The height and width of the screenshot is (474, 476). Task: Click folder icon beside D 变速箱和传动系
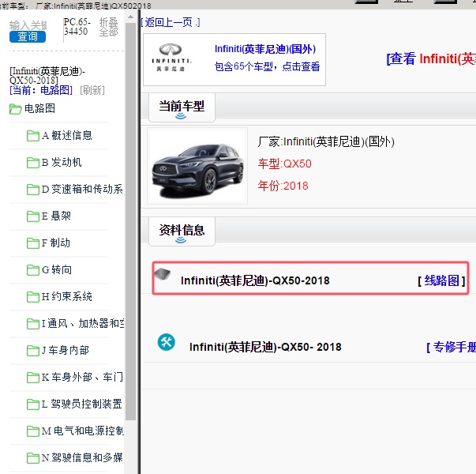tap(33, 190)
